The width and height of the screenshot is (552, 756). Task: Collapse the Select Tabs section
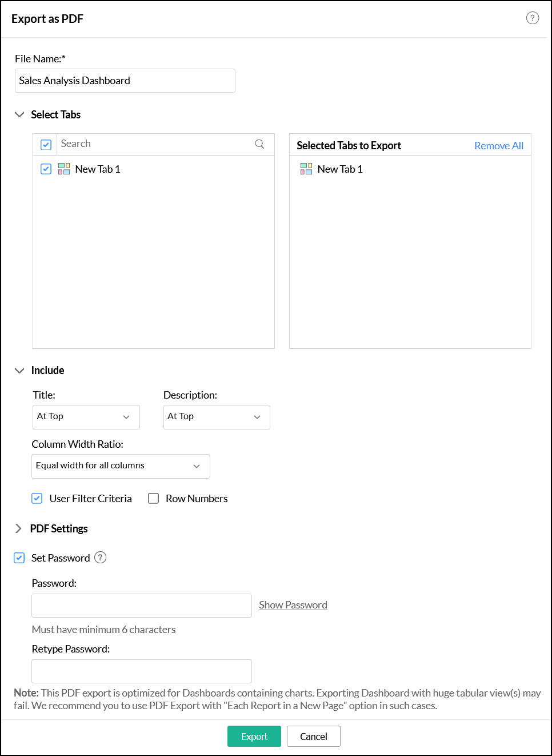[x=19, y=114]
